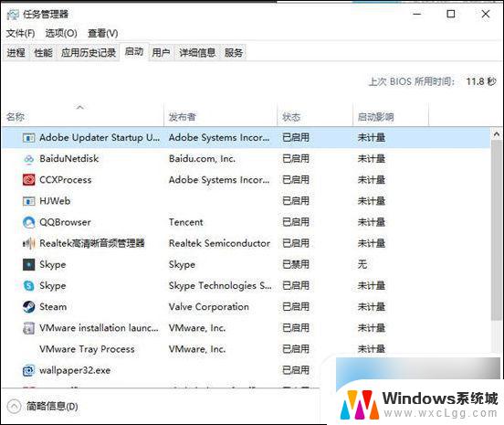Click the list scrollbar up arrow

497,134
